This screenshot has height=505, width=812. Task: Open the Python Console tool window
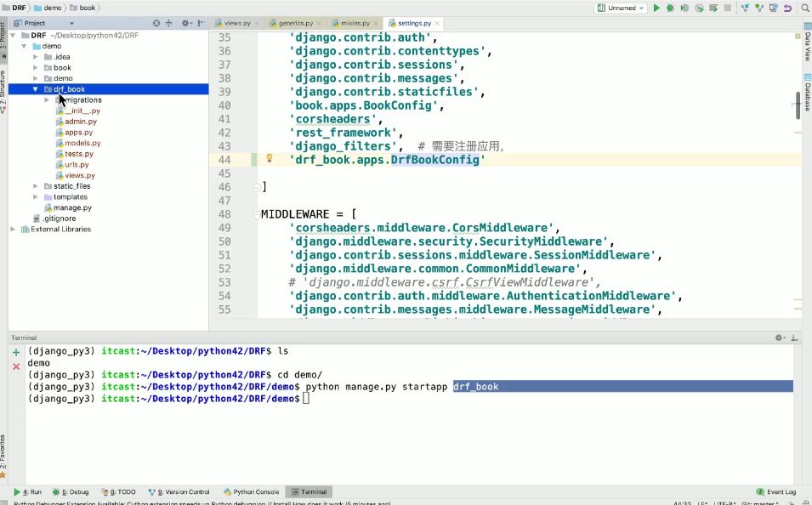click(x=251, y=492)
